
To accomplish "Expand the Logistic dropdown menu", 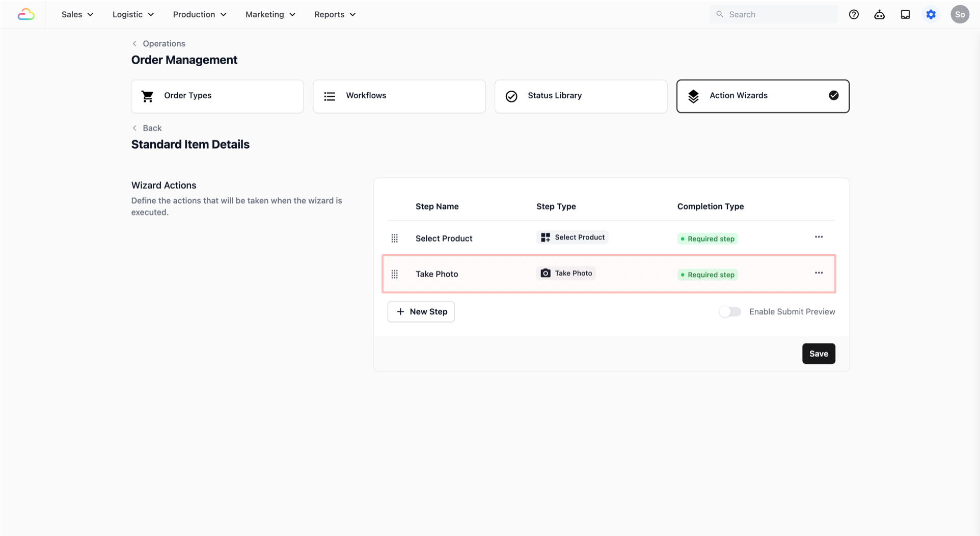I will coord(133,14).
